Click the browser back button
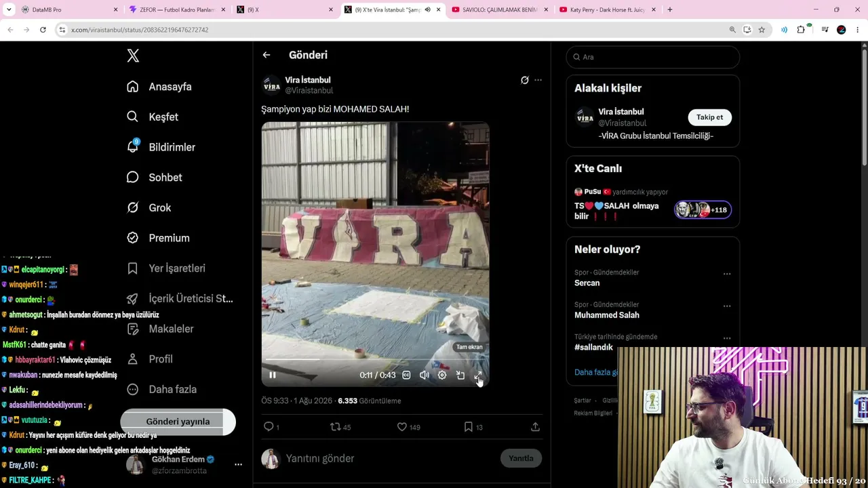 coord(10,30)
